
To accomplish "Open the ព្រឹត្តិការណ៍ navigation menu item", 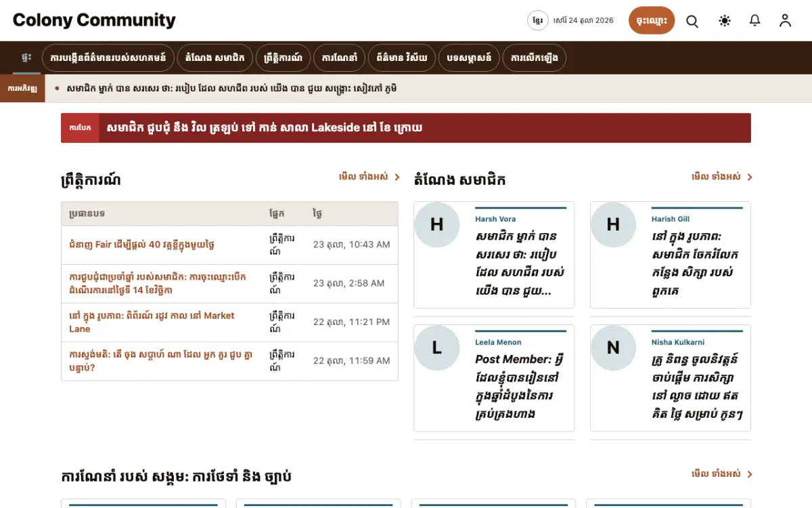I will tap(288, 58).
